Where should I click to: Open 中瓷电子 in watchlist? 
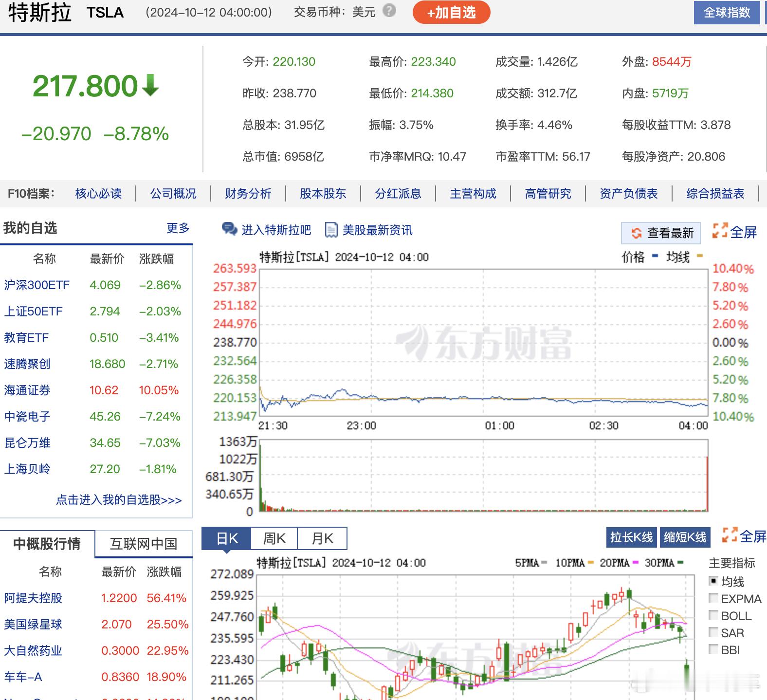coord(27,416)
